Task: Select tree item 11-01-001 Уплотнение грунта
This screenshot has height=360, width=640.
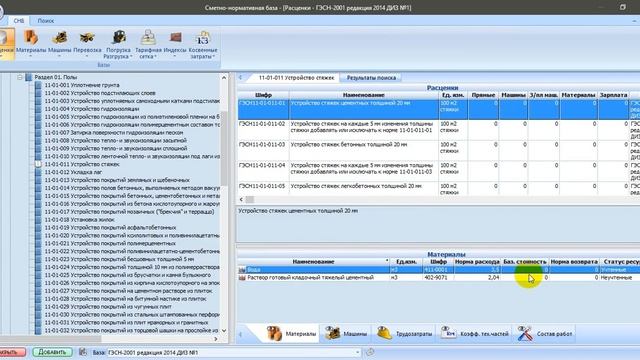Action: [x=82, y=85]
